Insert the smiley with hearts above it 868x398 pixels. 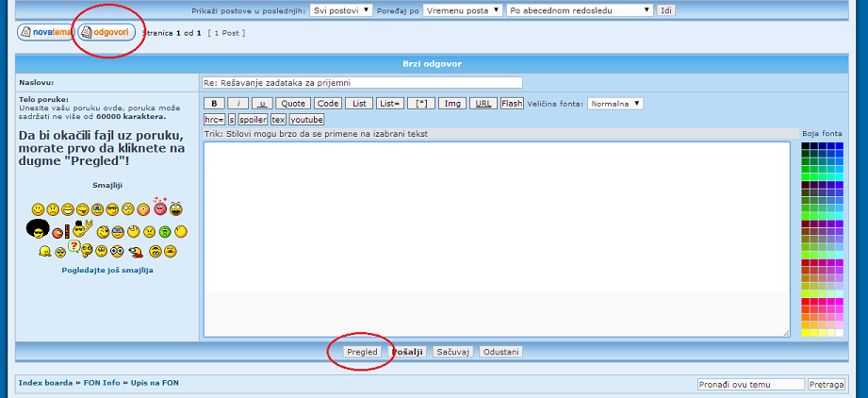pyautogui.click(x=159, y=207)
